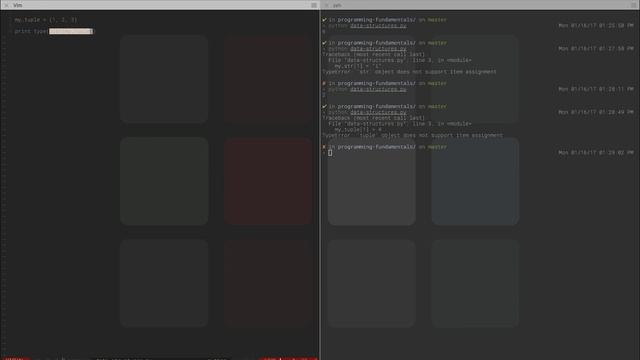640x360 pixels.
Task: Click the highlighted selection after print type
Action: [x=71, y=31]
